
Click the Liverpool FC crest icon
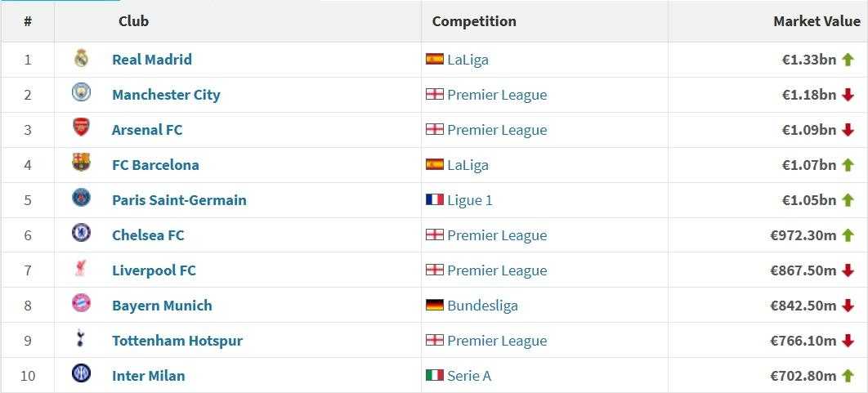point(82,269)
